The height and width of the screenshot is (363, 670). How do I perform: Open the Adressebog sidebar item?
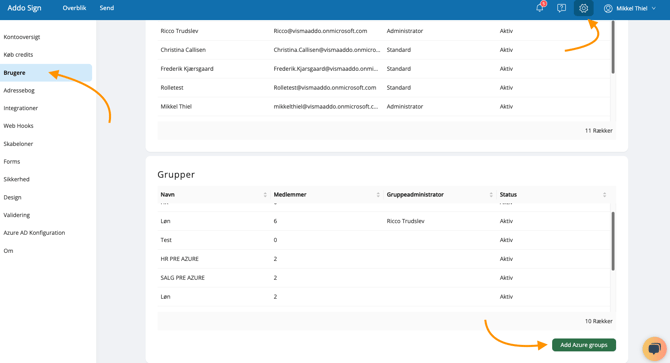(x=19, y=91)
